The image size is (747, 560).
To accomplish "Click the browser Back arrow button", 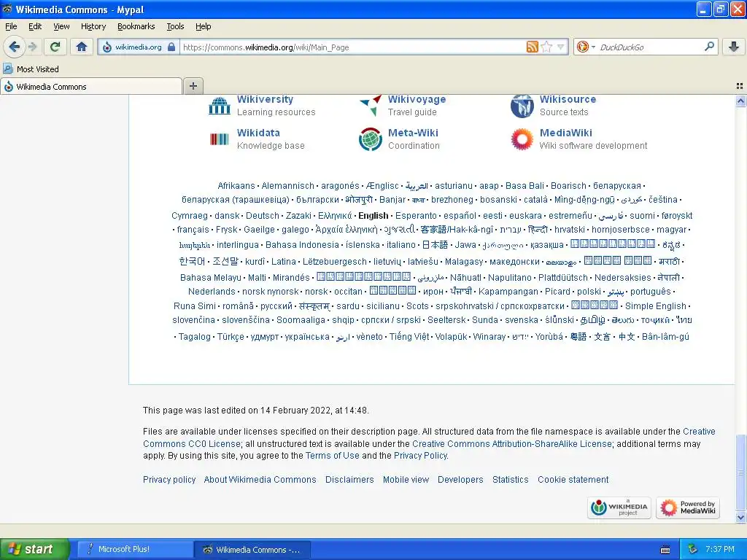I will click(15, 47).
